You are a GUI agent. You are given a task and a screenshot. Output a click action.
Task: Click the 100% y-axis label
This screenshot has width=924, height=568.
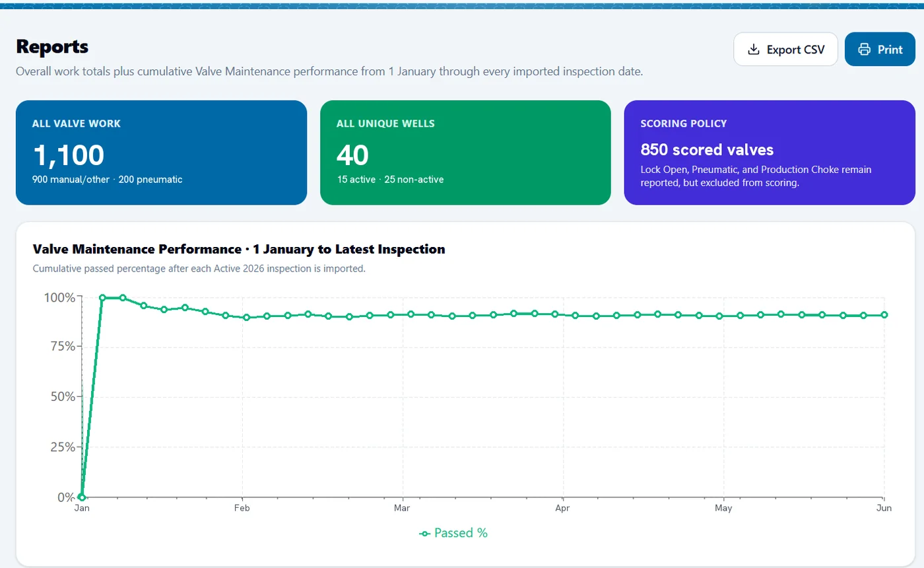pyautogui.click(x=59, y=297)
